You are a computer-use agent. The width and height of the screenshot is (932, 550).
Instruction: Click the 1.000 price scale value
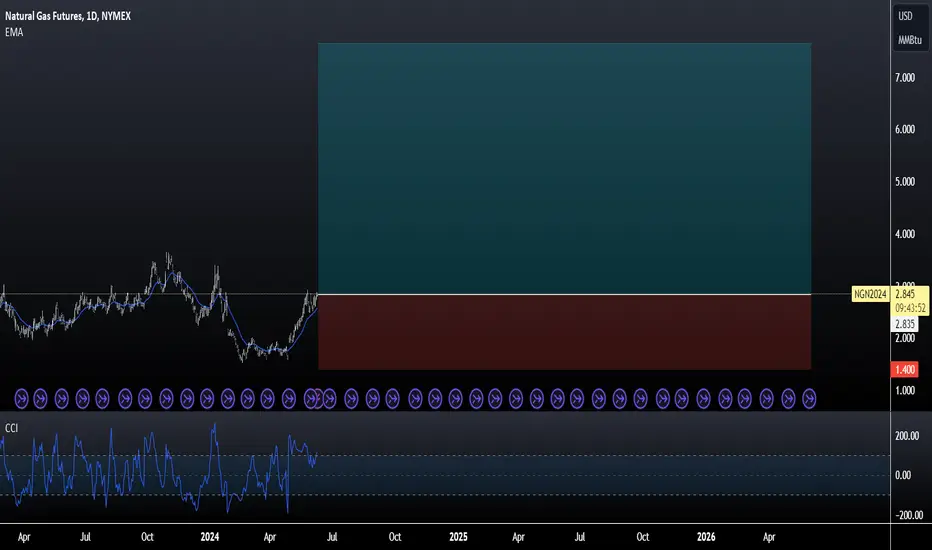click(905, 390)
